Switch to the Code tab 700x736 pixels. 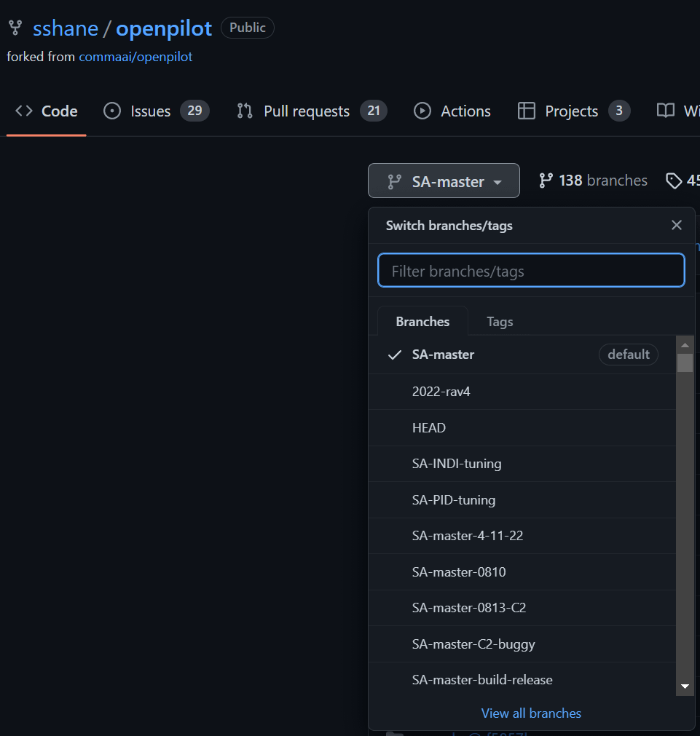coord(46,111)
